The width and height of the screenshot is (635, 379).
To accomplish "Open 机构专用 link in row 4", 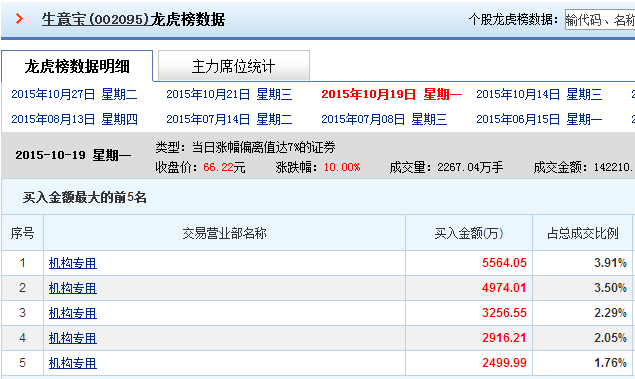I will coord(73,338).
